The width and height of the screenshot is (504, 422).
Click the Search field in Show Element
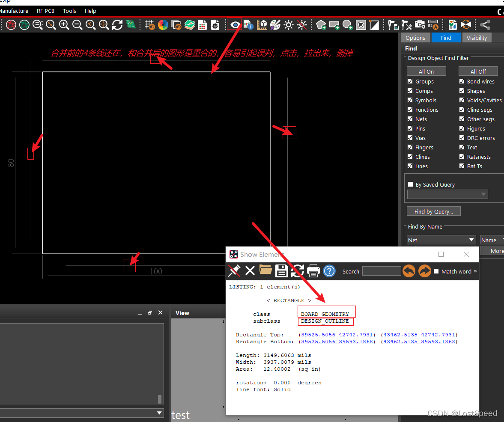tap(381, 271)
